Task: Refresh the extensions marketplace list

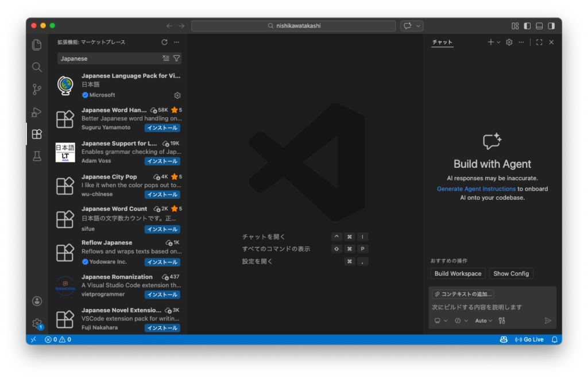Action: tap(165, 42)
